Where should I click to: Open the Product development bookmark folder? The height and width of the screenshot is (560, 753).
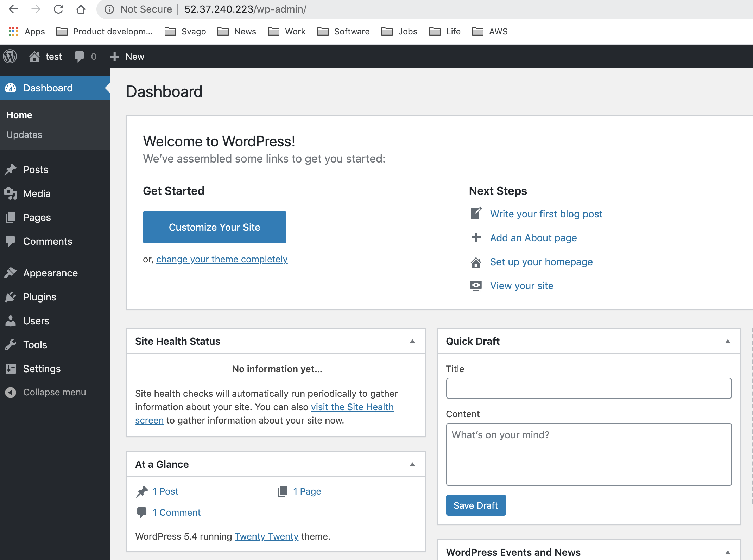point(104,31)
